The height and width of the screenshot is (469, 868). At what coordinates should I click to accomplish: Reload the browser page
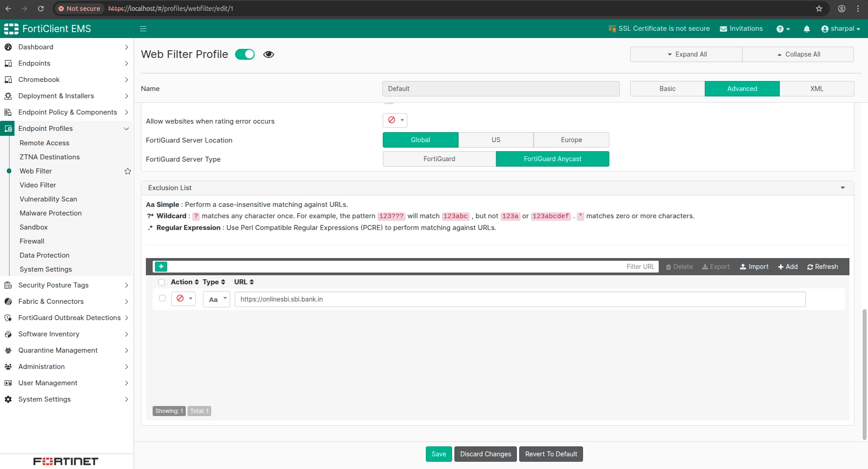[x=41, y=9]
